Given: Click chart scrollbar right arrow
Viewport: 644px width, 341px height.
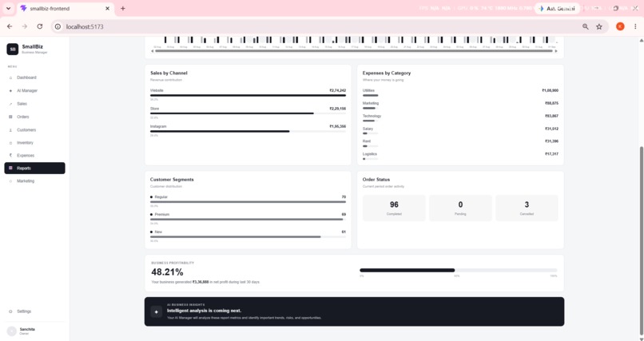Looking at the screenshot, I should pyautogui.click(x=556, y=51).
